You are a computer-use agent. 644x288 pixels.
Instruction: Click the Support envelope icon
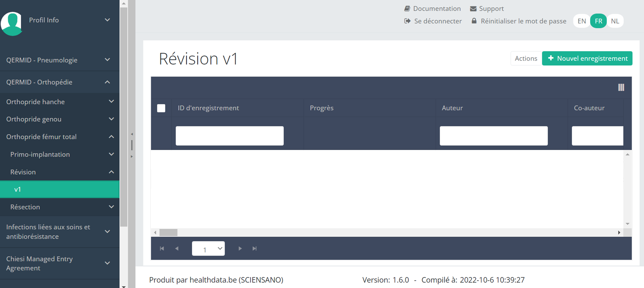pos(473,9)
